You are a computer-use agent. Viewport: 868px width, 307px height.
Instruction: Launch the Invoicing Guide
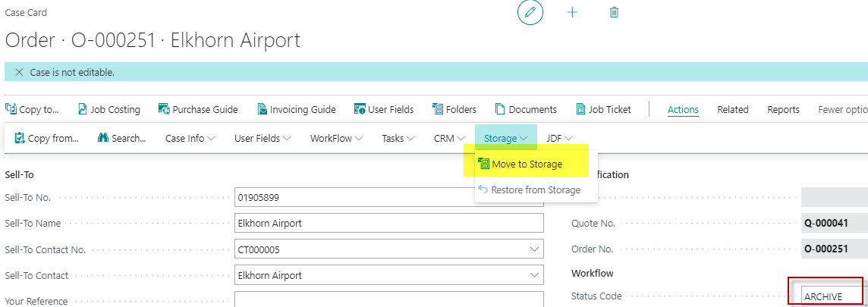click(x=296, y=109)
